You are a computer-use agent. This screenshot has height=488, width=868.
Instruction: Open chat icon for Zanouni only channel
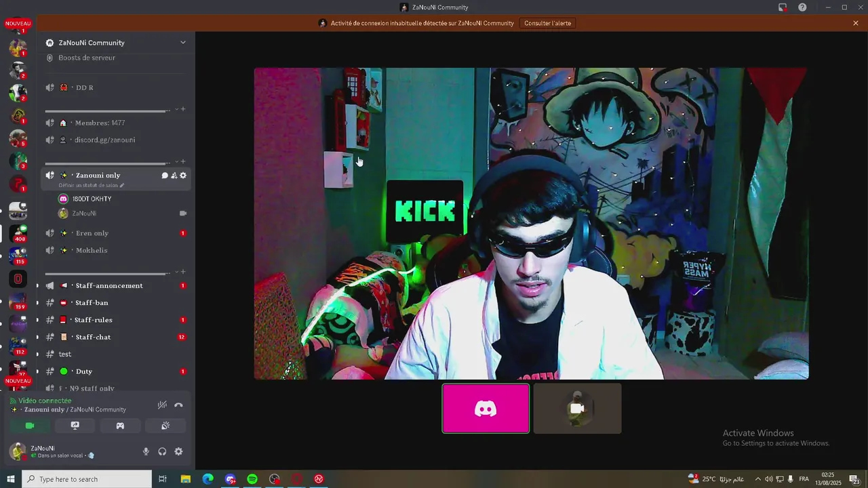pyautogui.click(x=164, y=176)
